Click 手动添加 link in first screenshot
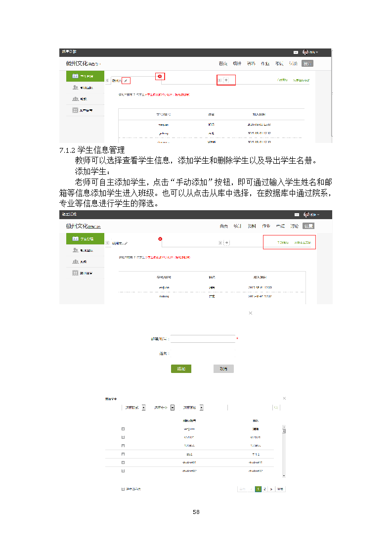 tap(282, 80)
